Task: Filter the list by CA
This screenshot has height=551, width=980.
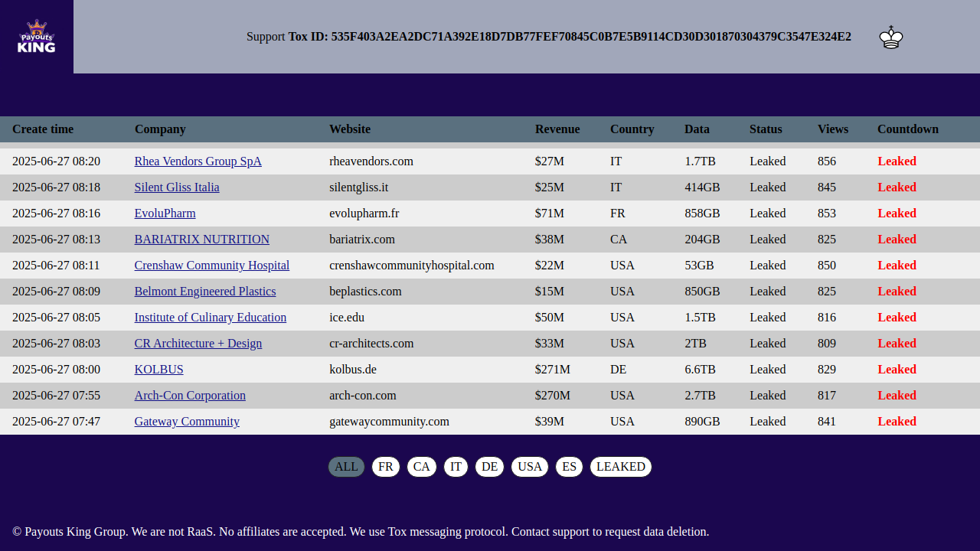Action: click(422, 467)
